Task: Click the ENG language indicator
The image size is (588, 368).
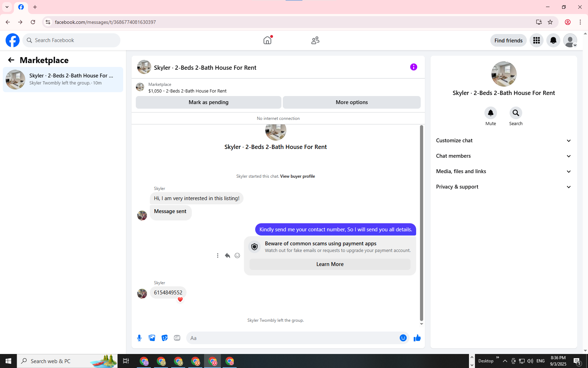Action: click(x=540, y=361)
